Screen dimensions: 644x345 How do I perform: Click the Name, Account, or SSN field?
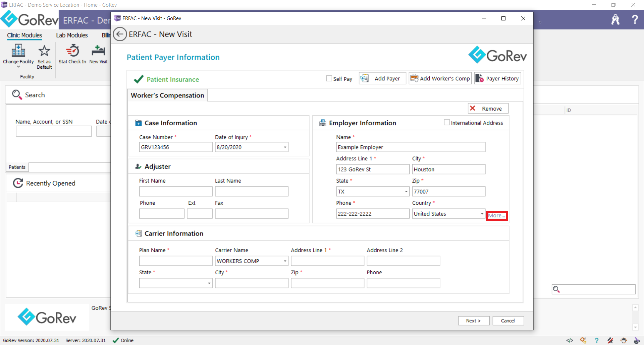point(54,131)
